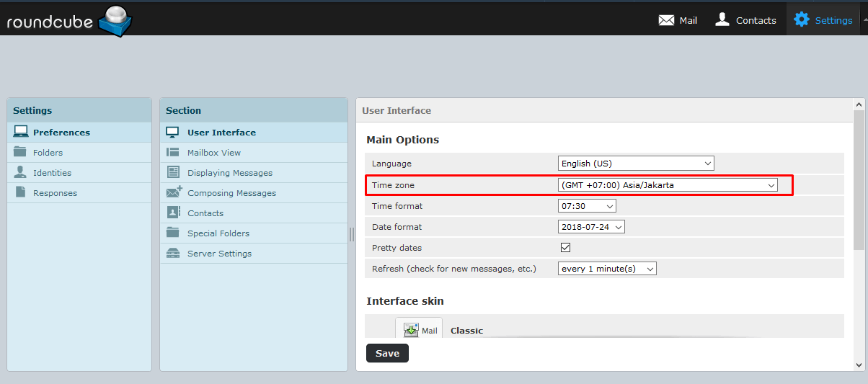Click the Displaying Messages icon
This screenshot has height=384, width=868.
coord(173,172)
